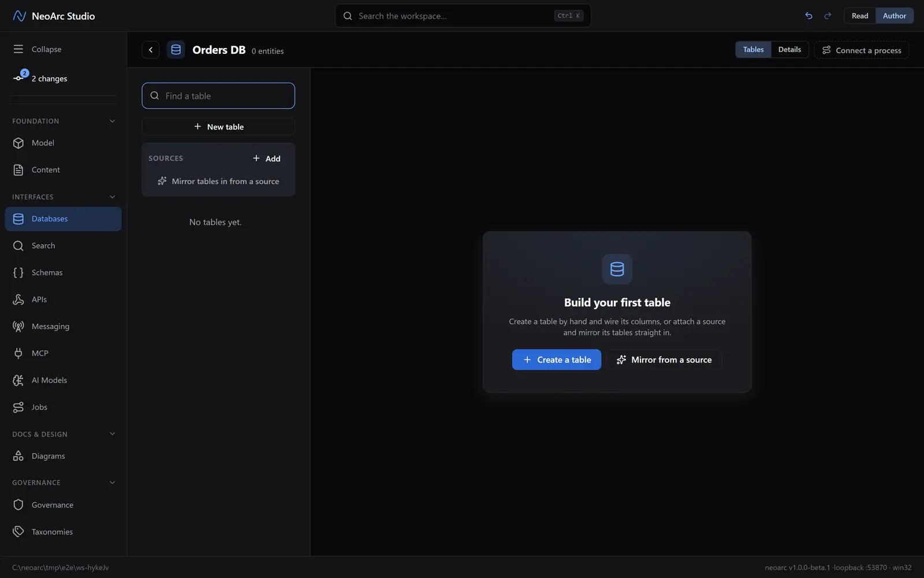Collapse the Docs & Design section chevron

tap(113, 433)
